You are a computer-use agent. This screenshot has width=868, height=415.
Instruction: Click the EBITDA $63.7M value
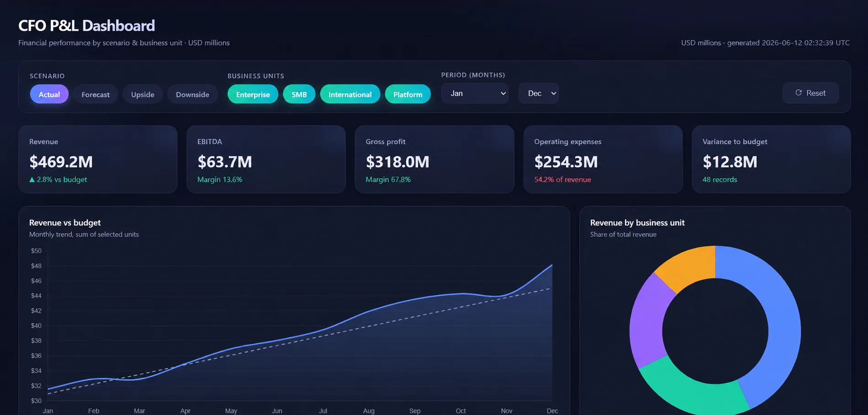225,162
